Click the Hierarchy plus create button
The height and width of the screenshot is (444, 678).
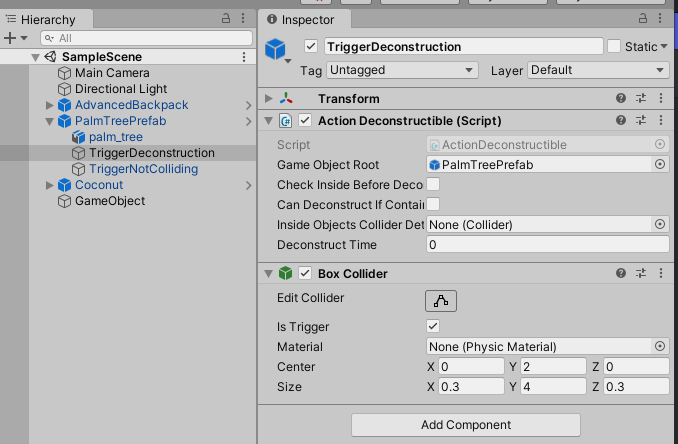[x=10, y=38]
